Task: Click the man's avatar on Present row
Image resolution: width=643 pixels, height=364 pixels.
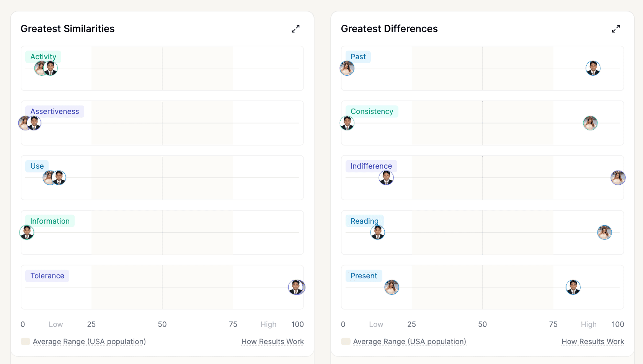Action: pyautogui.click(x=573, y=287)
